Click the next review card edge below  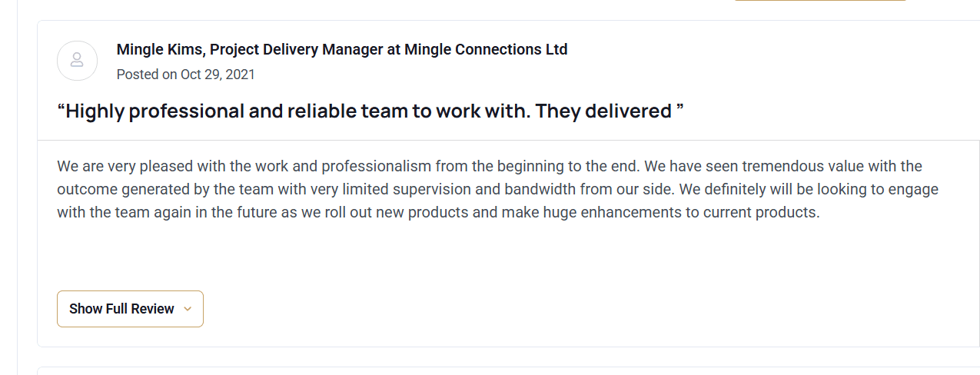[507, 368]
